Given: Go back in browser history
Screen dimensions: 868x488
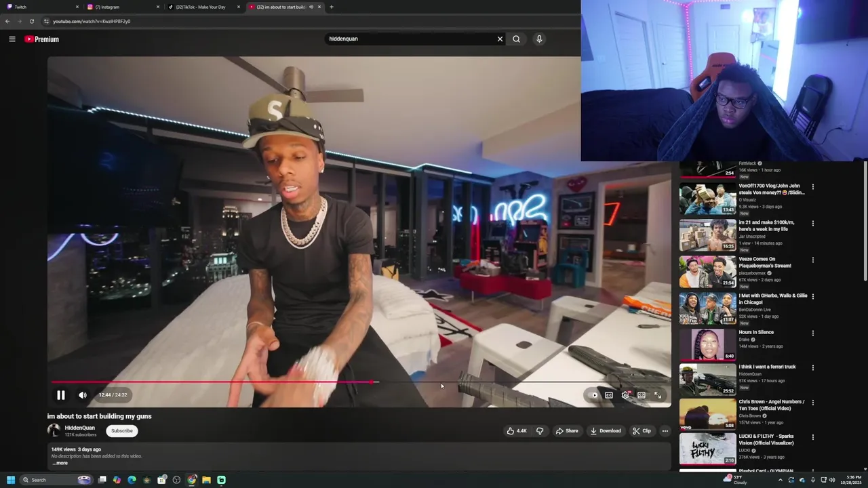Looking at the screenshot, I should pyautogui.click(x=7, y=21).
